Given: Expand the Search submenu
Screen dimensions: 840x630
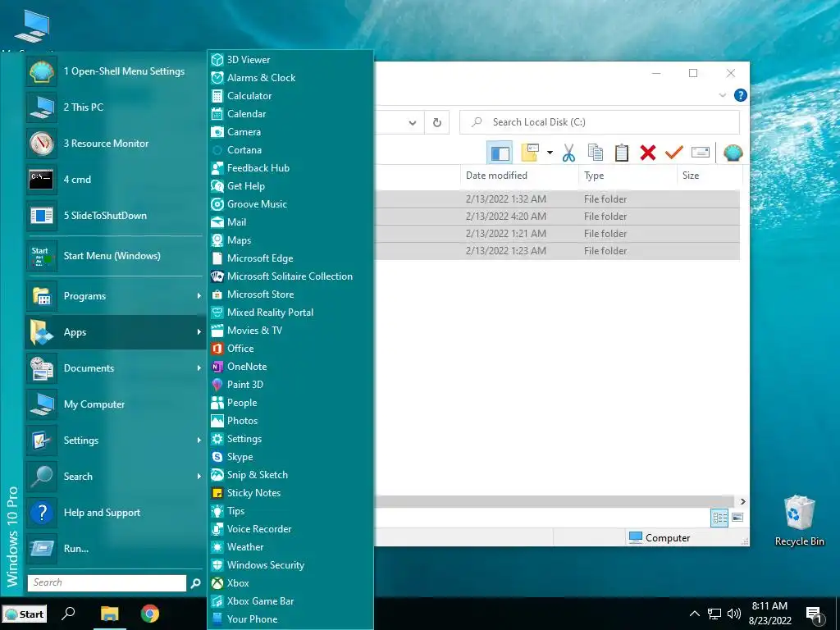Looking at the screenshot, I should click(x=114, y=477).
